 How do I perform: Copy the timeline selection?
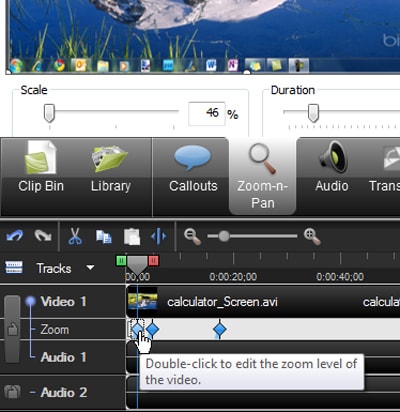pos(104,237)
